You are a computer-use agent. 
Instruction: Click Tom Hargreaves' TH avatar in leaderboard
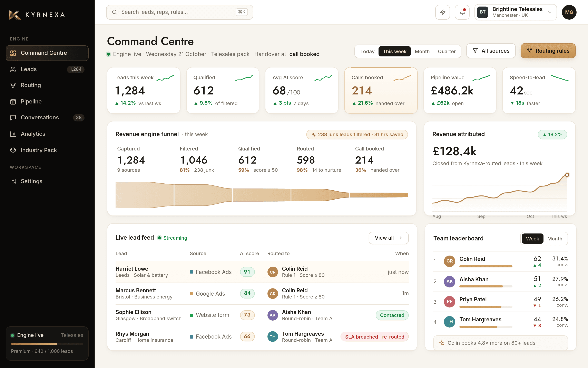click(x=450, y=322)
